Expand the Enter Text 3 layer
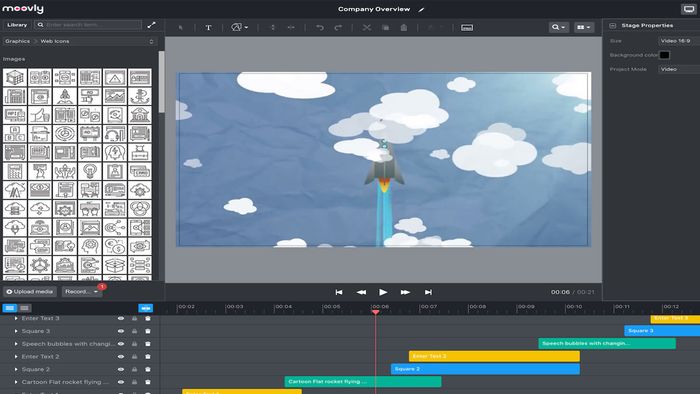700x394 pixels. click(16, 318)
